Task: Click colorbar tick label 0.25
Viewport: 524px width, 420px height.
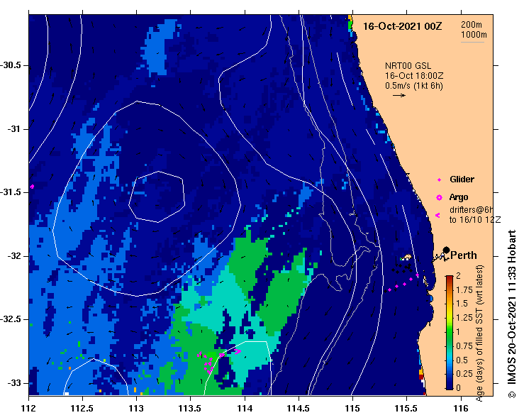Action: pyautogui.click(x=464, y=374)
